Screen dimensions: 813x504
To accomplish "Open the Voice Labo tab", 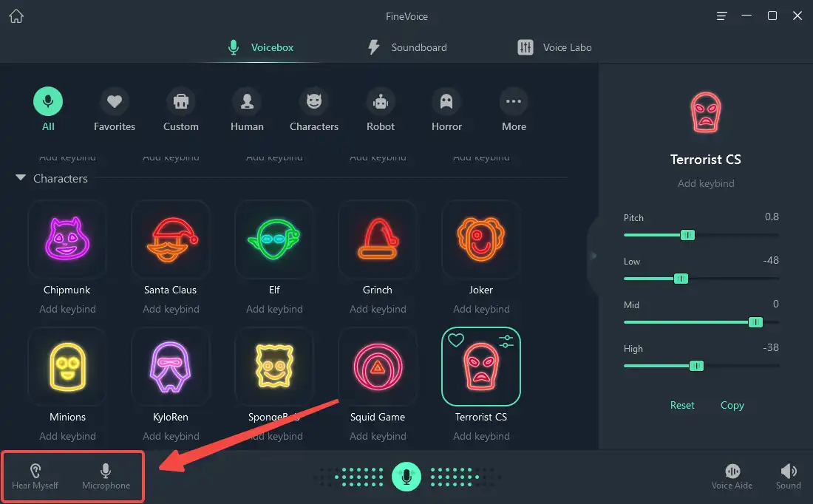I will (x=554, y=47).
